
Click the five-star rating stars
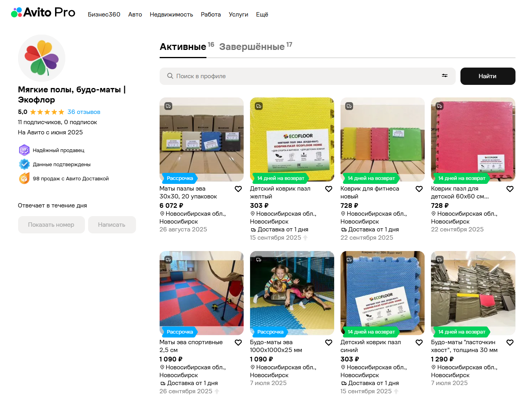[47, 112]
